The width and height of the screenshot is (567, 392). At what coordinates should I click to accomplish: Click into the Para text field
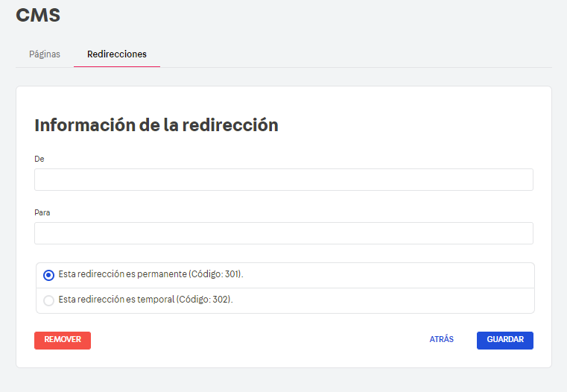click(x=283, y=233)
